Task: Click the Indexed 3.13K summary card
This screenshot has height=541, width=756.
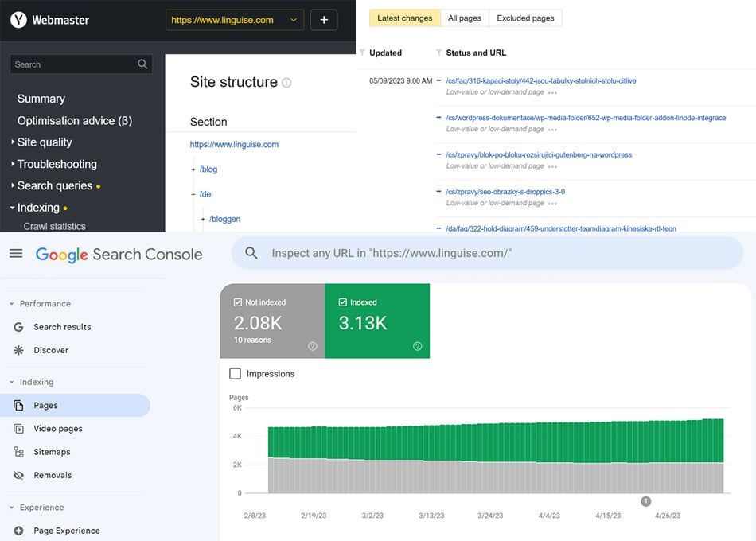Action: 377,321
